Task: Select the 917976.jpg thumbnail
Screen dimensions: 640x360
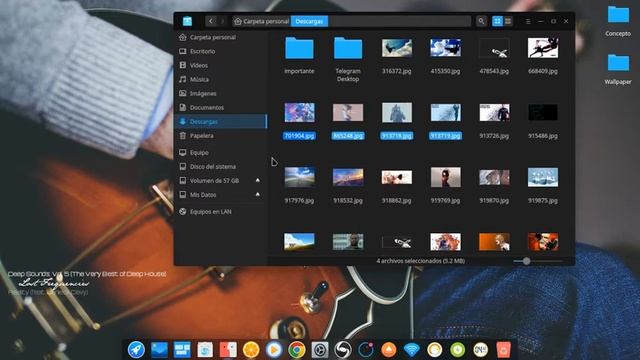Action: click(299, 177)
